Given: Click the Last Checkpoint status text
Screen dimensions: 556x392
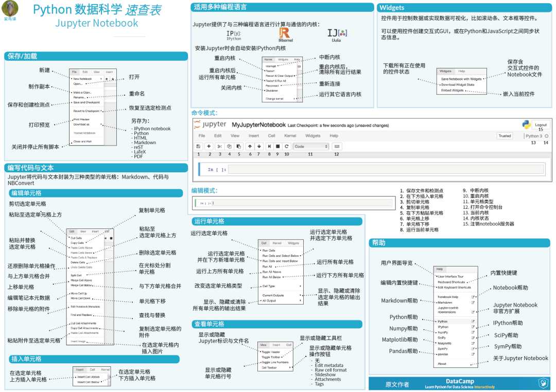Looking at the screenshot, I should (338, 126).
